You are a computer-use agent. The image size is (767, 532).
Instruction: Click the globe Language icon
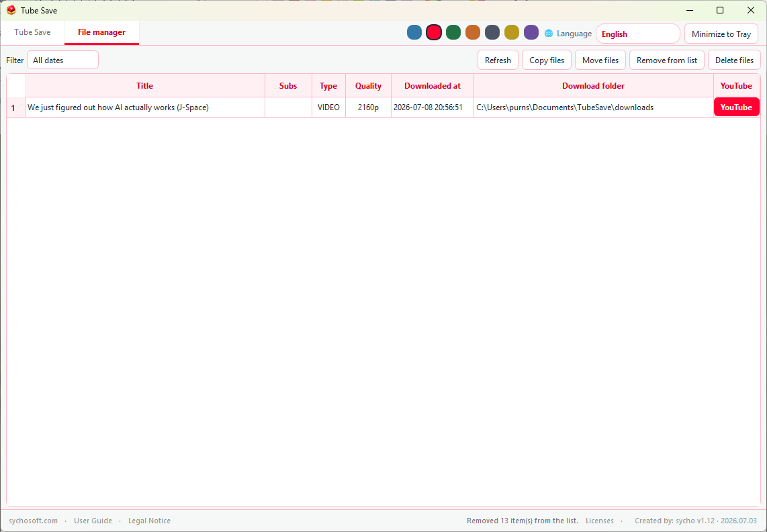549,34
